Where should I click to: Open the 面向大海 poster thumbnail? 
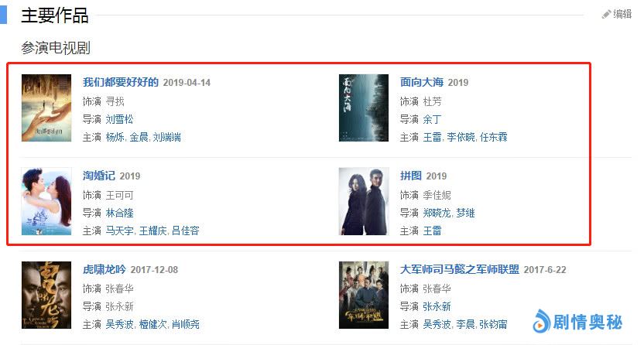click(364, 108)
